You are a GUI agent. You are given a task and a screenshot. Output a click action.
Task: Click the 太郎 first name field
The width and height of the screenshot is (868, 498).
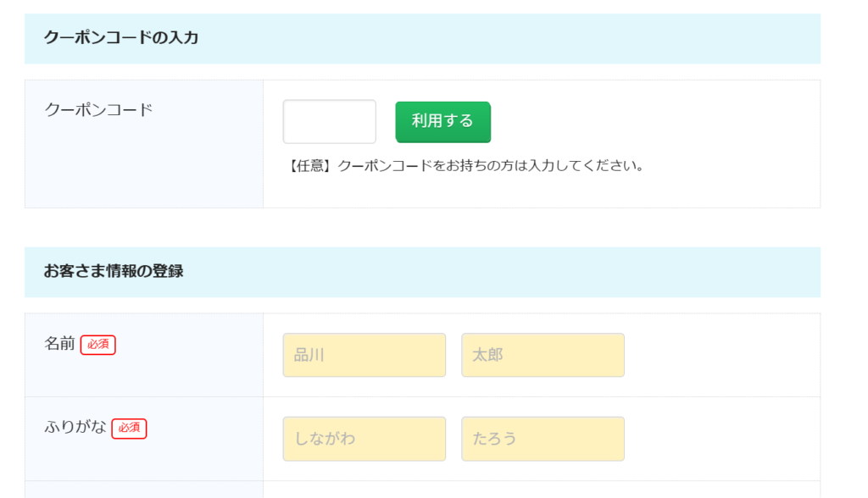point(542,355)
